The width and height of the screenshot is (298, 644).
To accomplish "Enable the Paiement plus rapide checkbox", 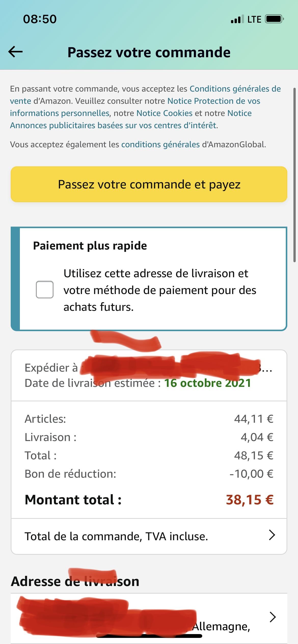I will click(45, 289).
